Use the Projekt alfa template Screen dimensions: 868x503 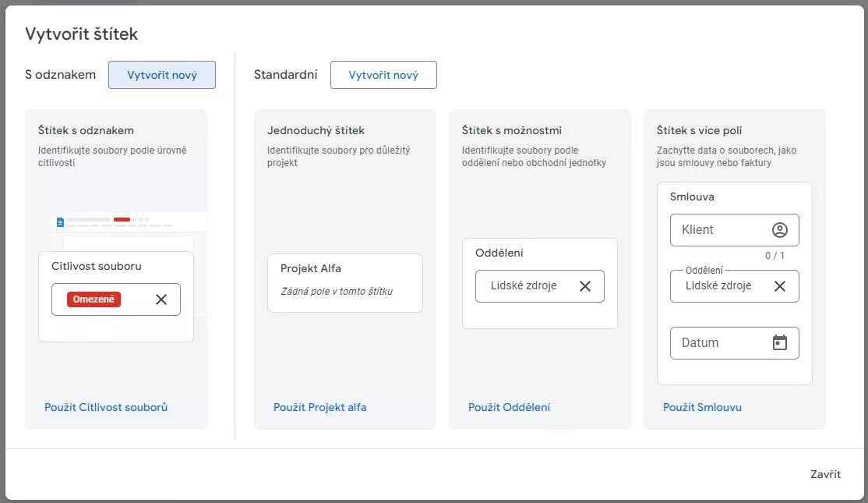click(x=320, y=407)
